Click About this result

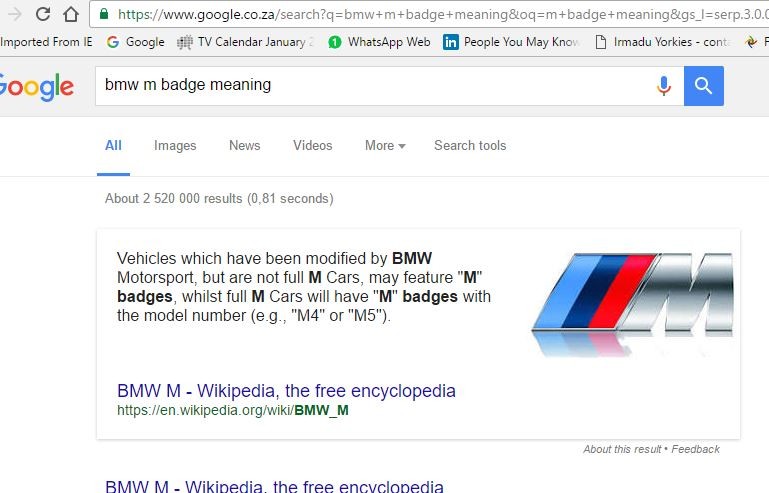click(x=622, y=449)
